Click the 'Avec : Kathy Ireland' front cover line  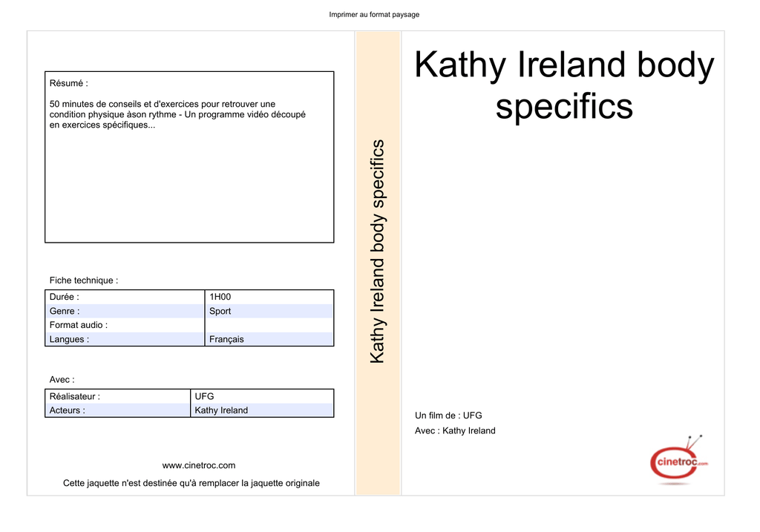click(x=455, y=431)
